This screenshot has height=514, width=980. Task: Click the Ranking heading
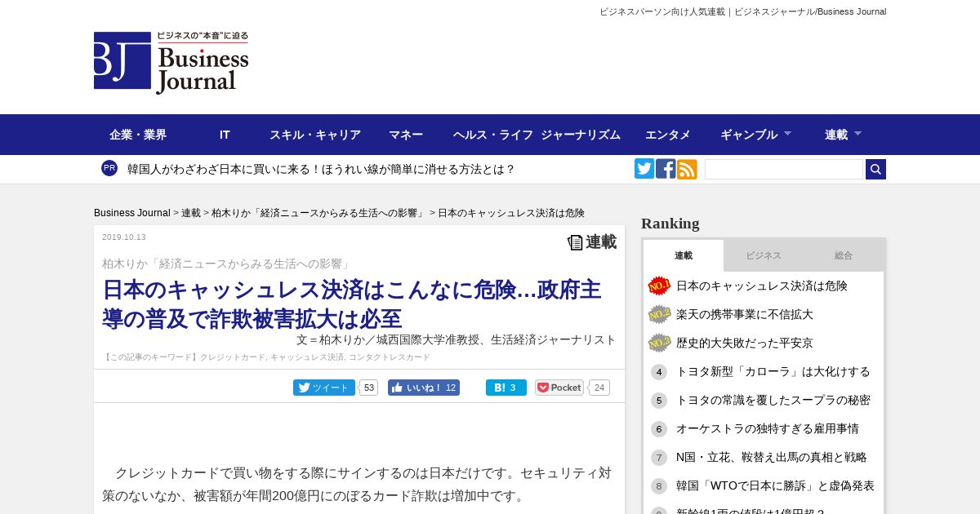pos(670,224)
